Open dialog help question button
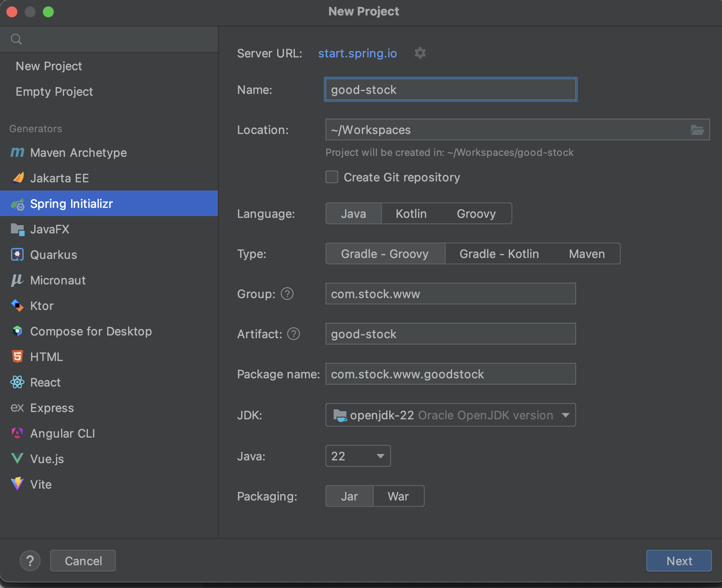Screen dimensions: 722x588 pyautogui.click(x=30, y=561)
